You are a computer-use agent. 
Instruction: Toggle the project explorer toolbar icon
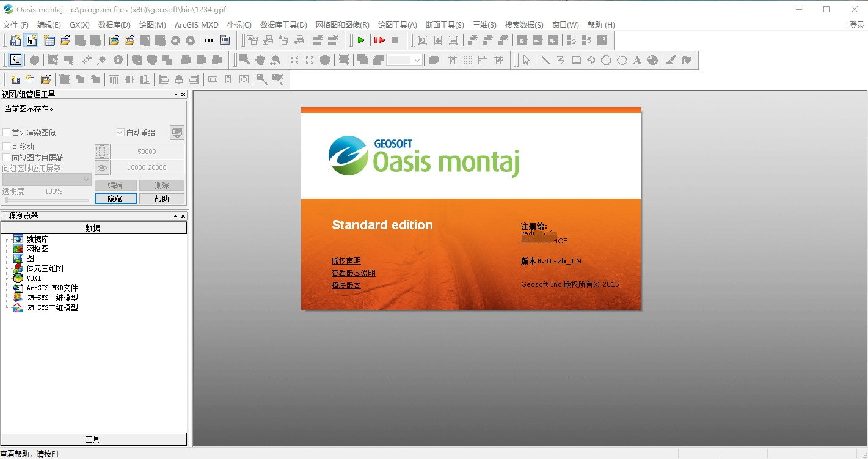point(32,40)
